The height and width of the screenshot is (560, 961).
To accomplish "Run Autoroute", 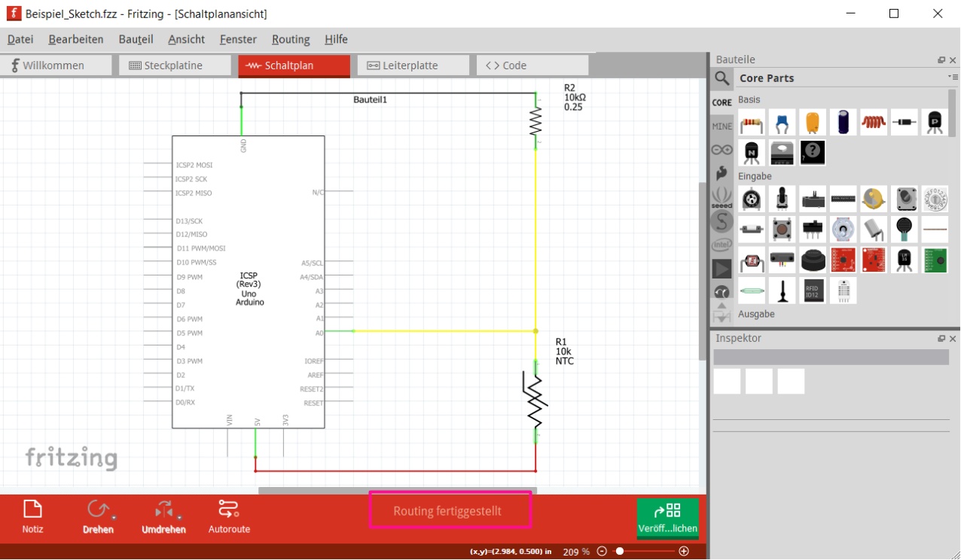I will tap(229, 517).
